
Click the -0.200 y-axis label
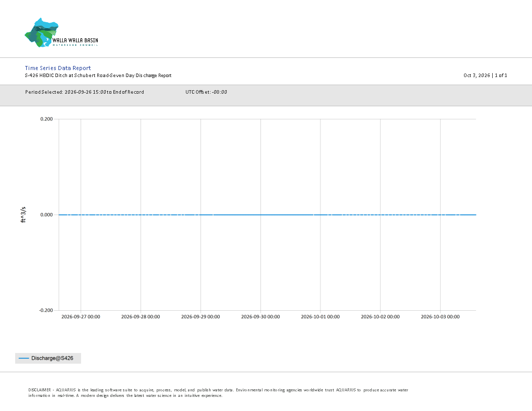coord(46,310)
